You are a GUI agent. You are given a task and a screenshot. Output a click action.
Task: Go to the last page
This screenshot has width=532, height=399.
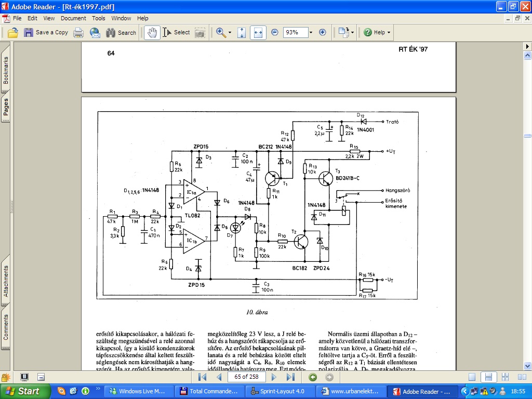(x=290, y=377)
